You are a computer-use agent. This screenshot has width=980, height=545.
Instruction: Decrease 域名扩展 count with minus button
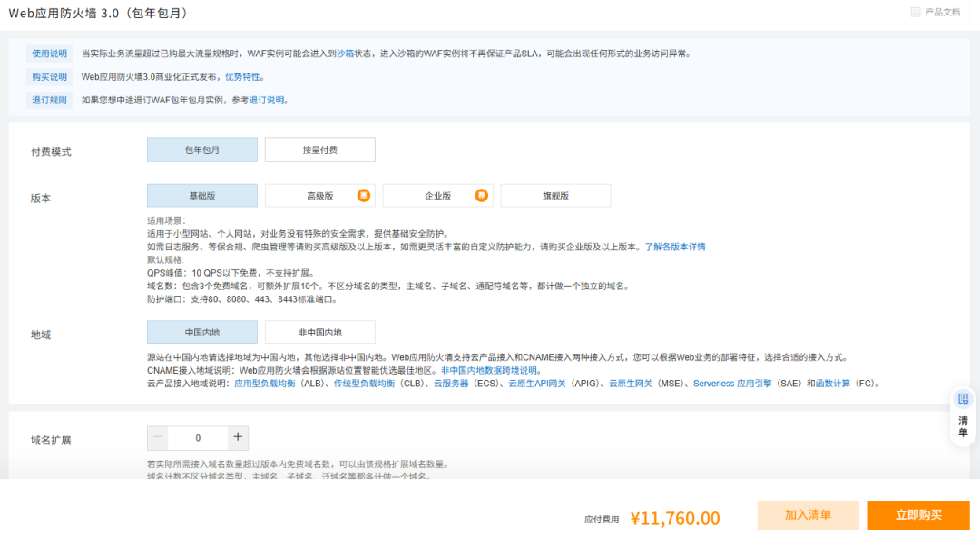[158, 438]
